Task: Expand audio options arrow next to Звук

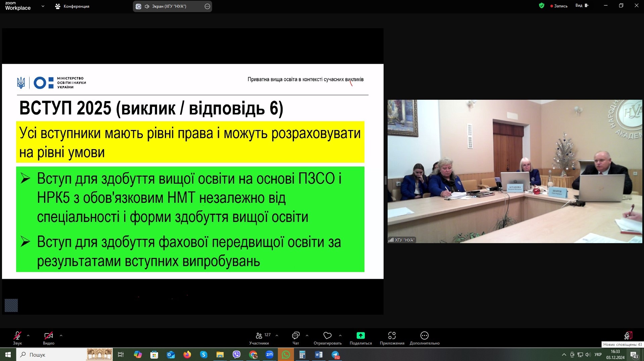Action: point(28,335)
